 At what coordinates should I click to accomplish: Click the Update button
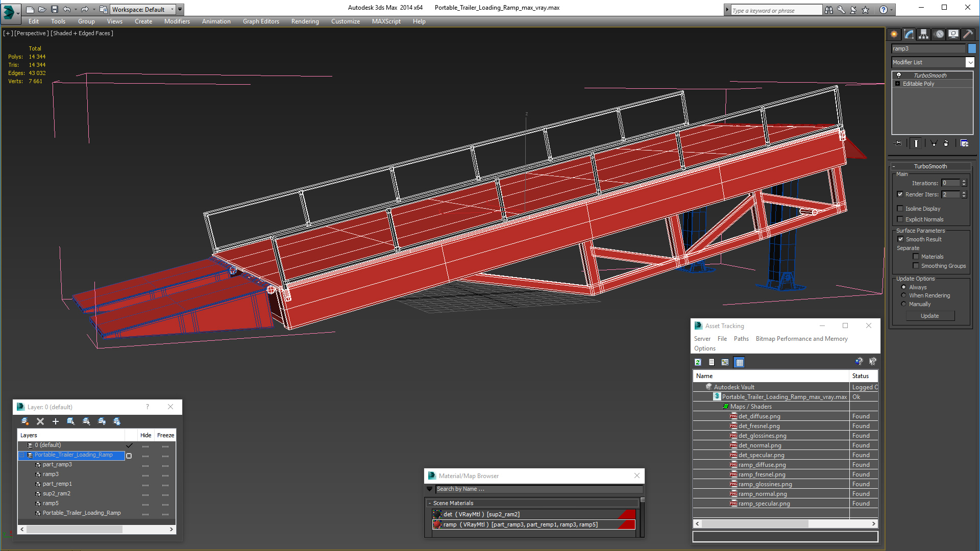(929, 316)
